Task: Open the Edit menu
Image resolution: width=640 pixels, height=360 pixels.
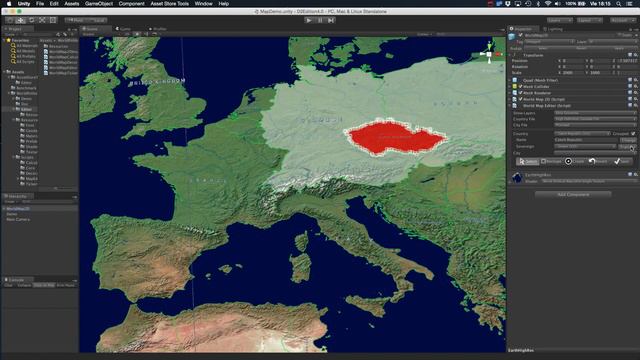Action: 54,4
